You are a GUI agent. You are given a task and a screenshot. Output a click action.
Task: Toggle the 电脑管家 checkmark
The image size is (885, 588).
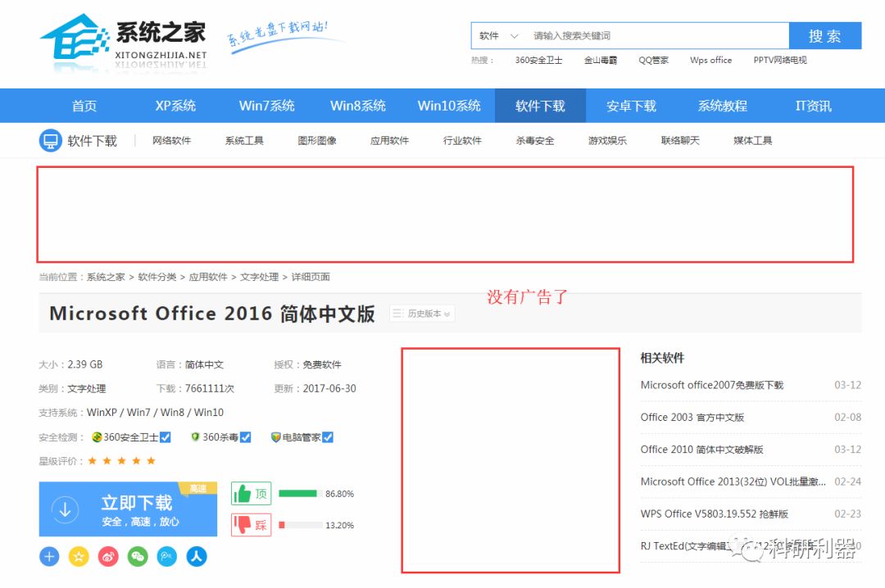(328, 437)
